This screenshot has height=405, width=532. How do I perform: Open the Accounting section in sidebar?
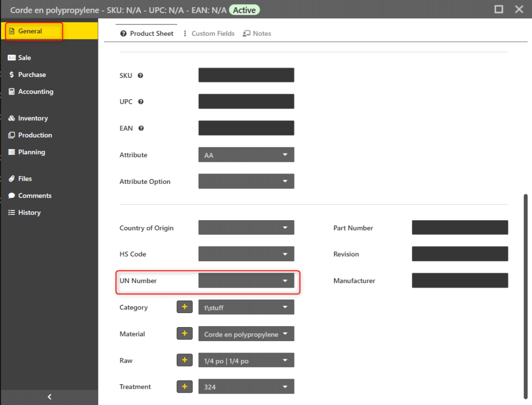(35, 92)
